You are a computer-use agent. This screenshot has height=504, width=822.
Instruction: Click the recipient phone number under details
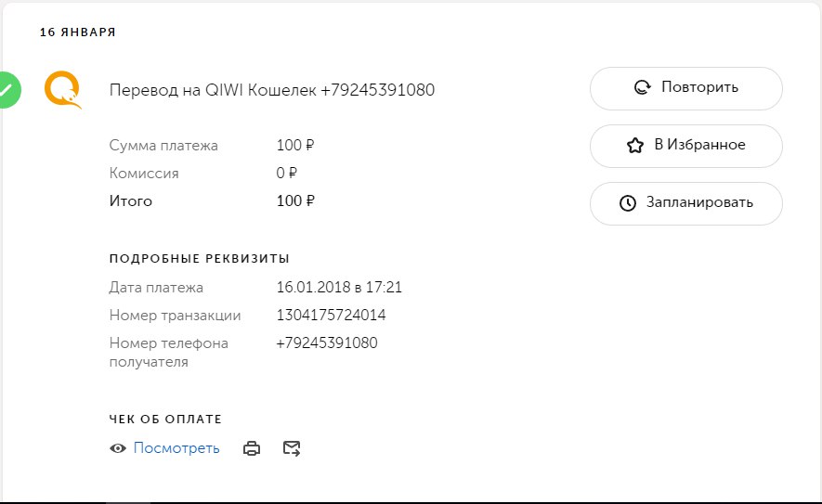[327, 343]
